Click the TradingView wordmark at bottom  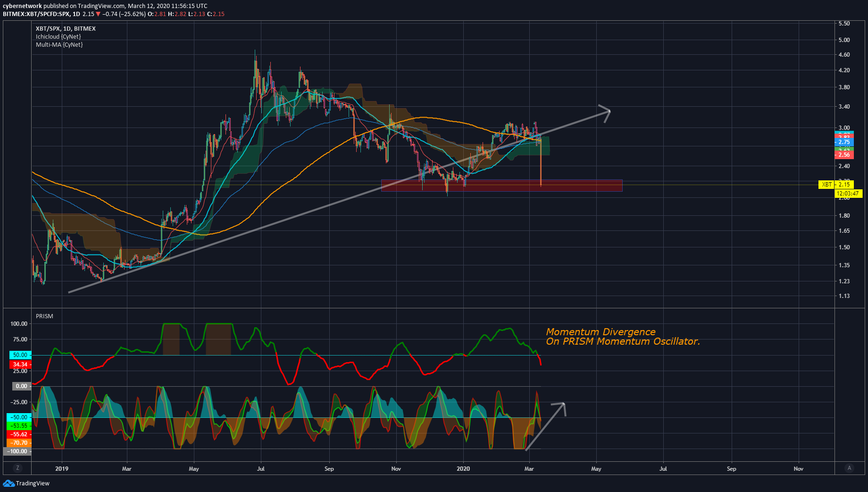pyautogui.click(x=33, y=483)
